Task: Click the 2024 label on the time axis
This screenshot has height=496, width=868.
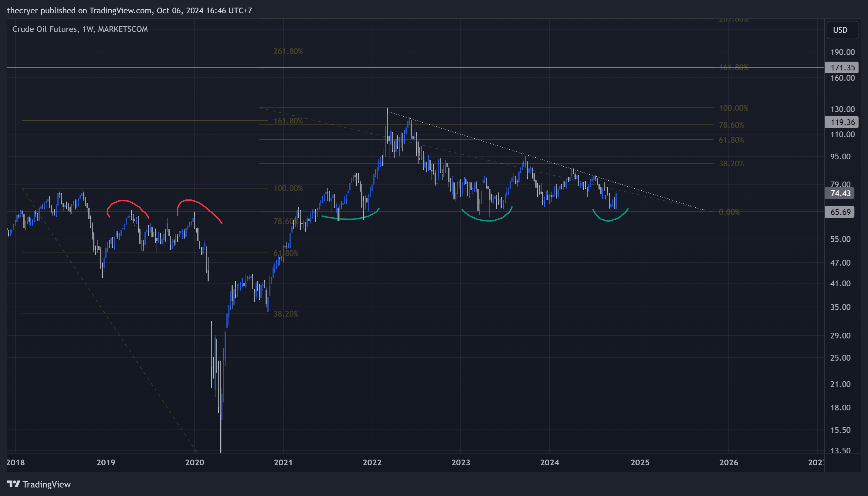Action: [550, 462]
